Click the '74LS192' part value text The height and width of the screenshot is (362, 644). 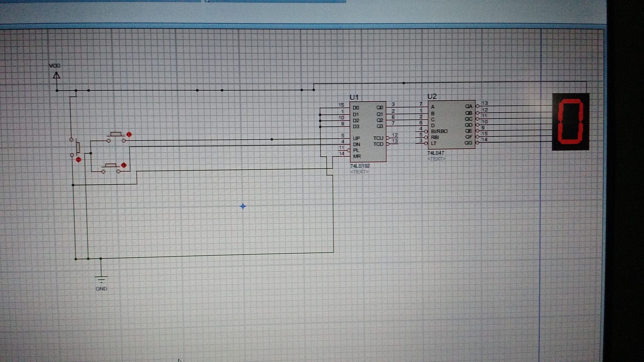pos(360,166)
